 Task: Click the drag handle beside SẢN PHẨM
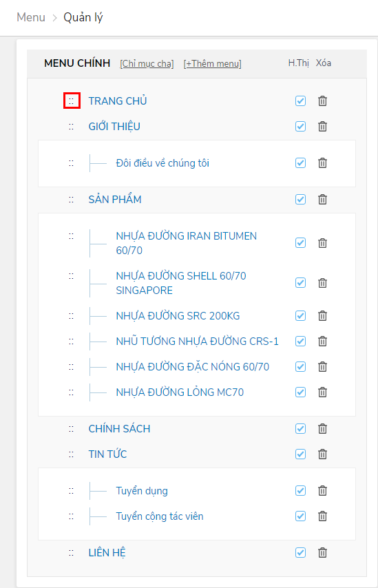72,200
